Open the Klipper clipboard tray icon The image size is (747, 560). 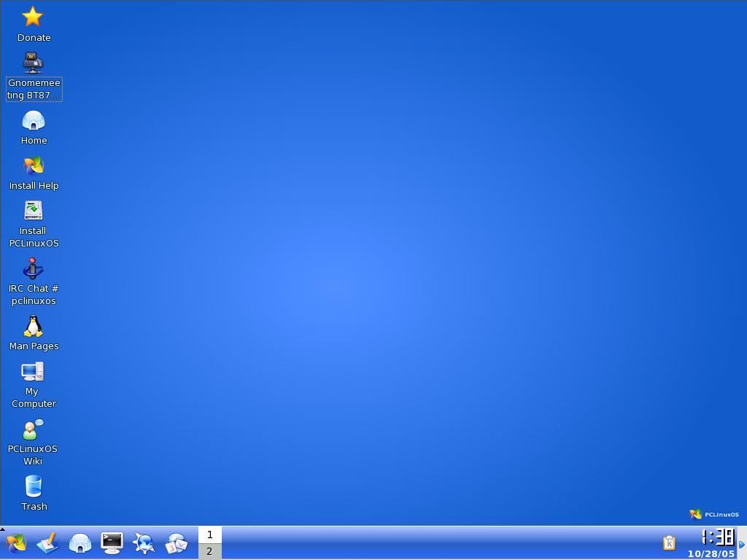pos(670,542)
